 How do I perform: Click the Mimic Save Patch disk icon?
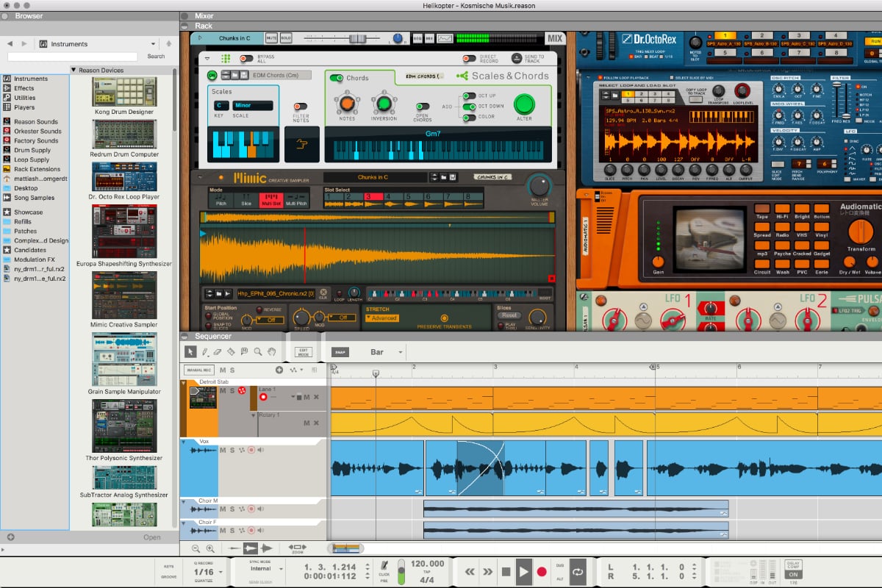pos(454,177)
